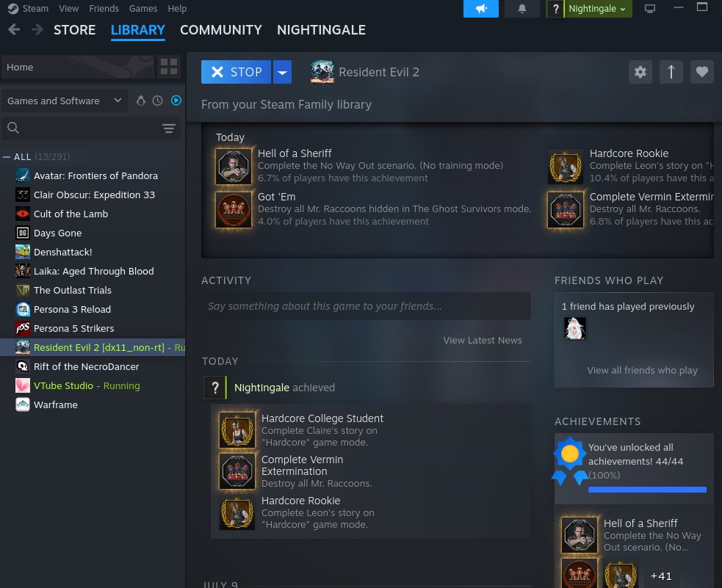Click the achievements progress bar
Viewport: 722px width, 588px height.
tap(647, 490)
